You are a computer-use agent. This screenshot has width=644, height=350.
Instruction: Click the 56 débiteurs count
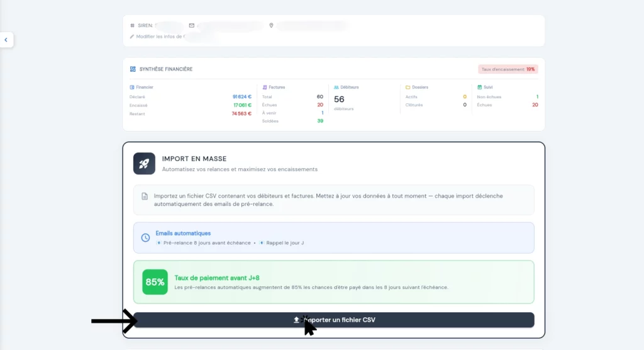[339, 99]
